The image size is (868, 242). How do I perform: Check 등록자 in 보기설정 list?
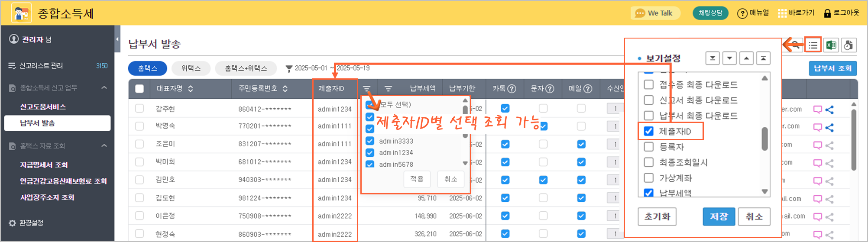click(x=648, y=147)
